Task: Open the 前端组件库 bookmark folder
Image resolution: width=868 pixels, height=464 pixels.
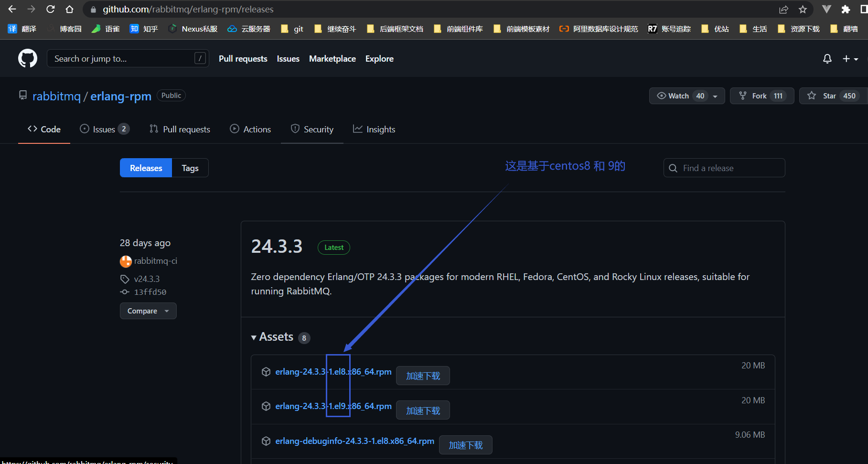Action: [x=458, y=29]
